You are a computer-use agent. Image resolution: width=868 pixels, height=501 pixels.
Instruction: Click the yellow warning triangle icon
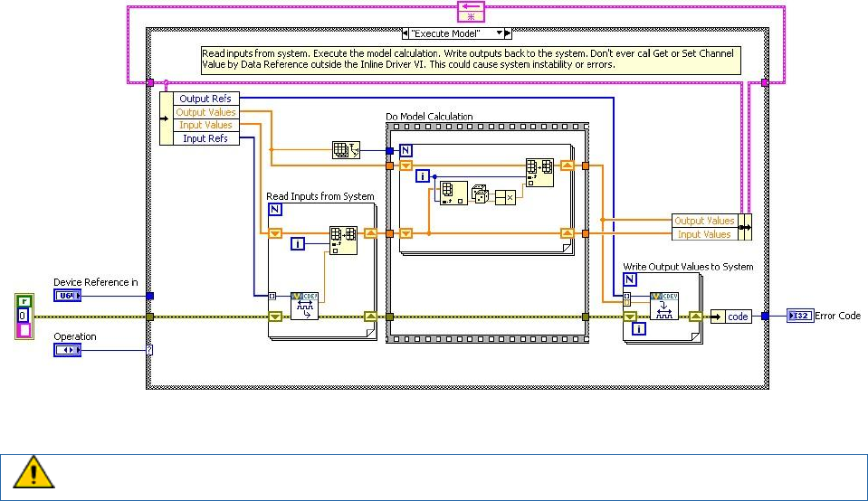click(x=33, y=472)
